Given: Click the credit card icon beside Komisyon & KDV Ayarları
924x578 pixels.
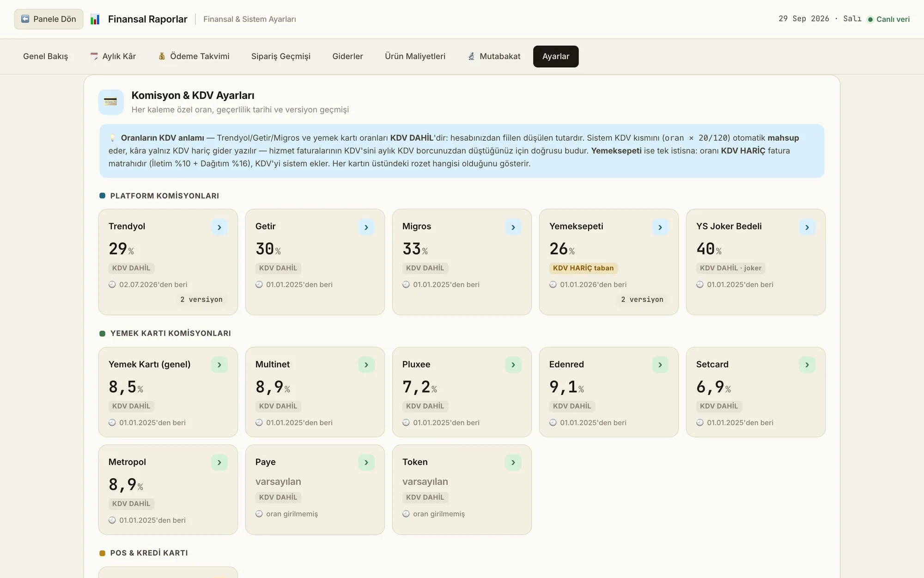Looking at the screenshot, I should tap(111, 102).
